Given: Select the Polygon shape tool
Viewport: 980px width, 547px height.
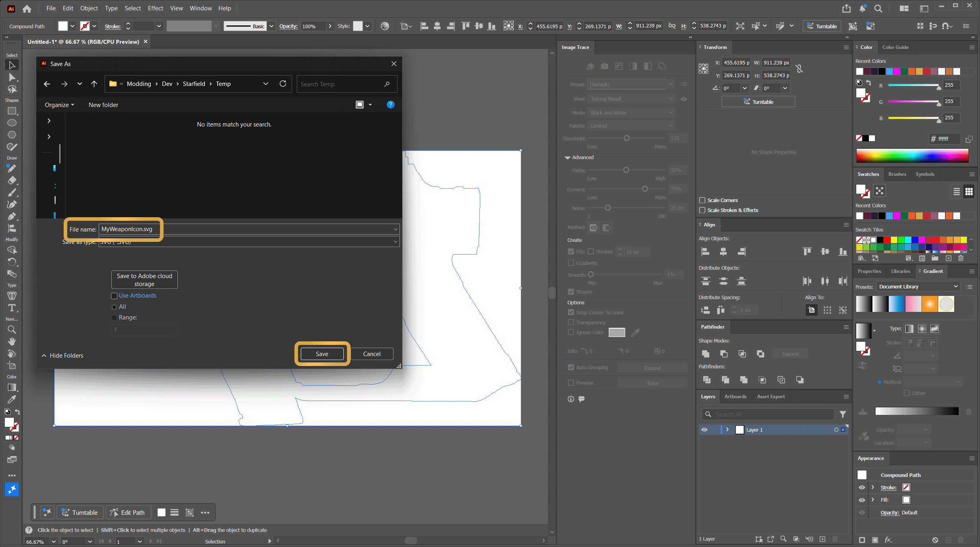Looking at the screenshot, I should [x=12, y=135].
